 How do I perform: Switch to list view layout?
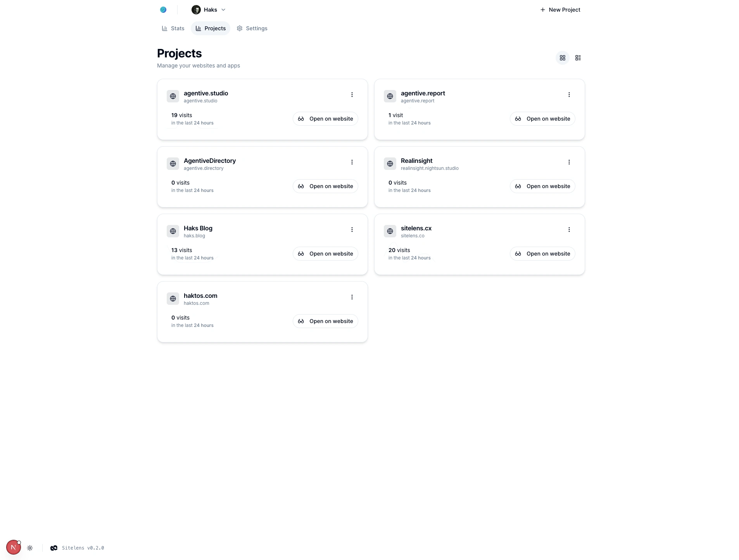tap(578, 58)
